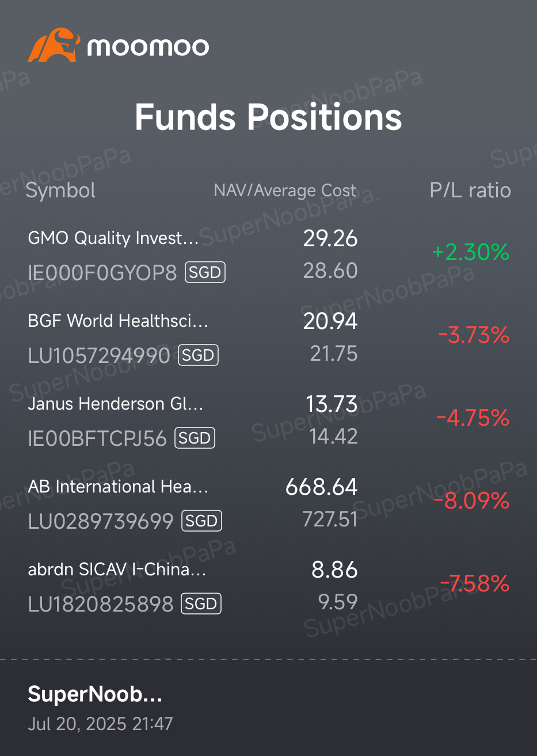Sort by NAV/Average Cost column header
The width and height of the screenshot is (537, 756).
285,190
